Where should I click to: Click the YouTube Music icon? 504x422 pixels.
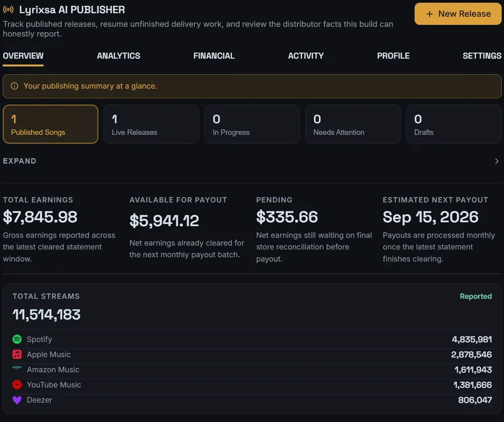[17, 385]
